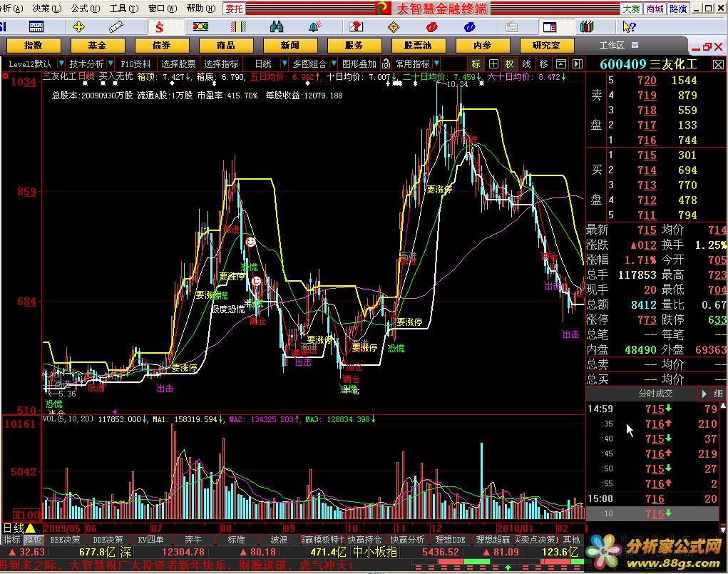Select the 波浪 tab
This screenshot has width=728, height=574.
279,540
